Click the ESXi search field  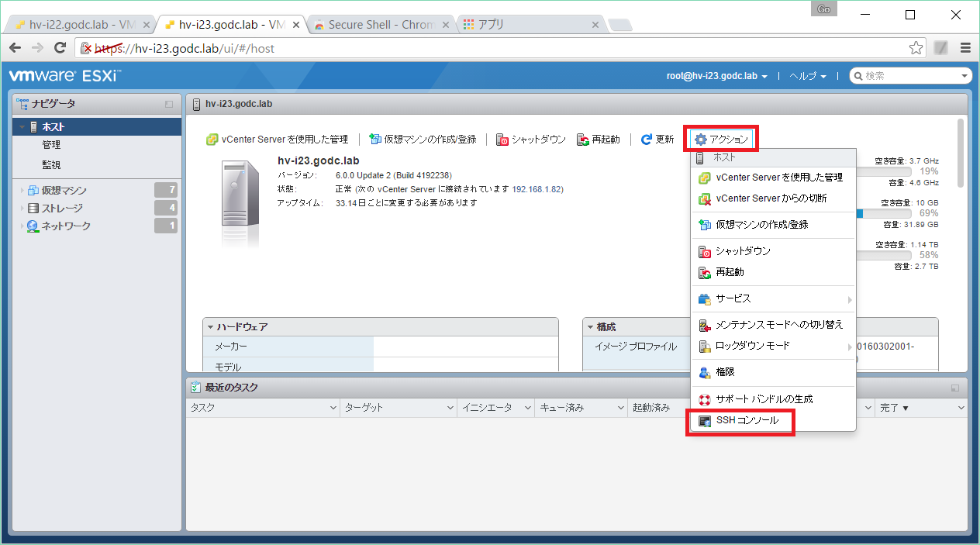[x=911, y=76]
